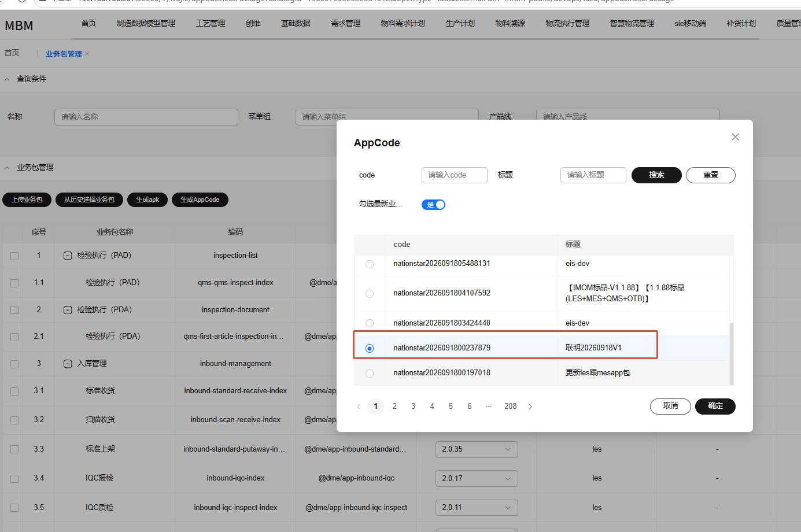Open the version dropdown showing 2.0.11
This screenshot has width=801, height=532.
(477, 508)
